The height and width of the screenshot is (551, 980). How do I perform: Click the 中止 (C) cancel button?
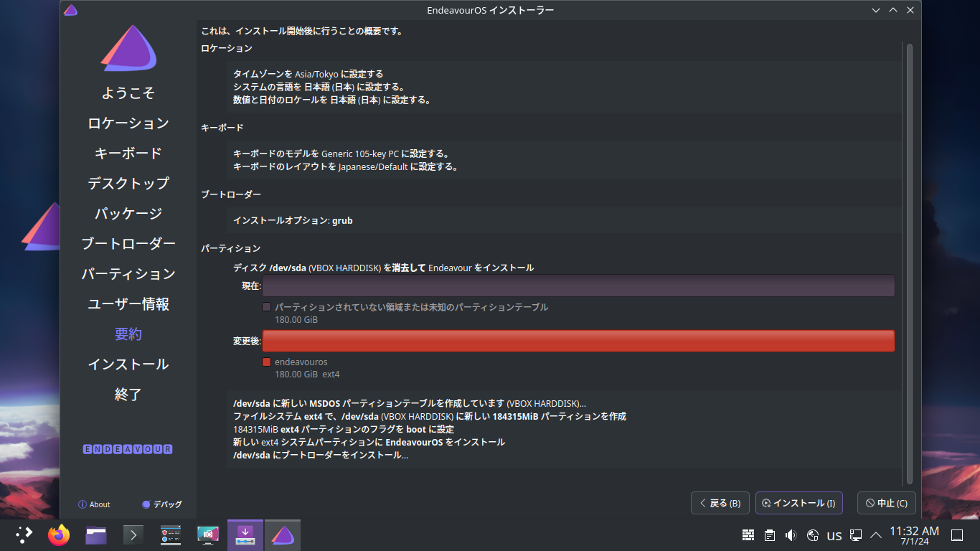(x=887, y=503)
